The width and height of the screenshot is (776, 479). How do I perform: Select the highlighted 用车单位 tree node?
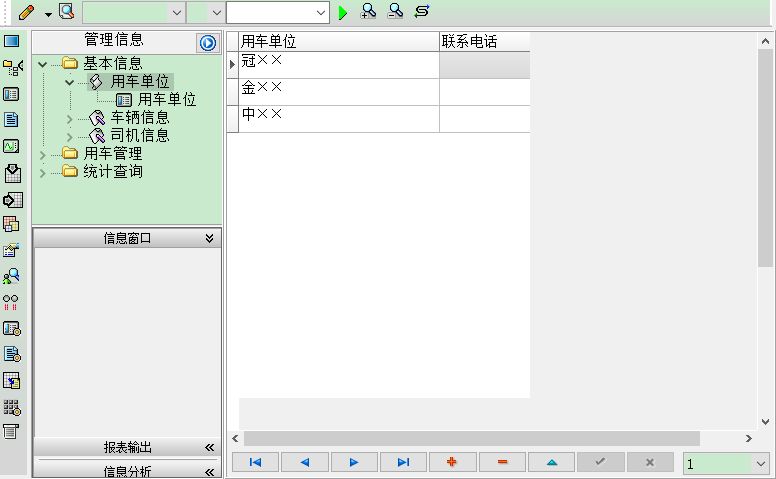tap(140, 81)
